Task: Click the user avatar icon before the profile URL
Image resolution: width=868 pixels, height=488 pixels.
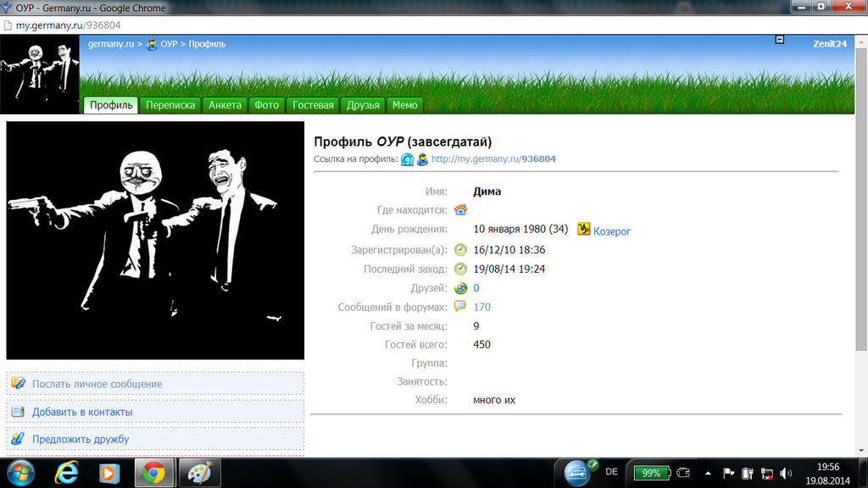Action: [x=422, y=159]
